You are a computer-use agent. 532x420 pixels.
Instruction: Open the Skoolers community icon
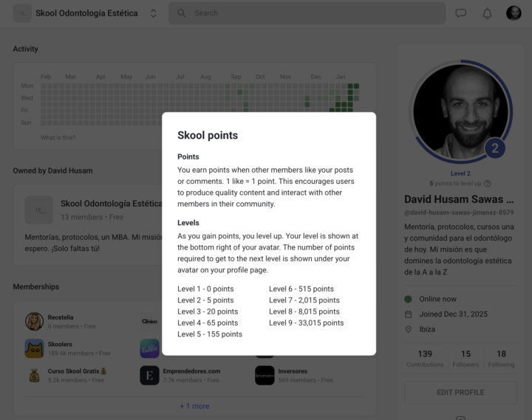point(34,348)
